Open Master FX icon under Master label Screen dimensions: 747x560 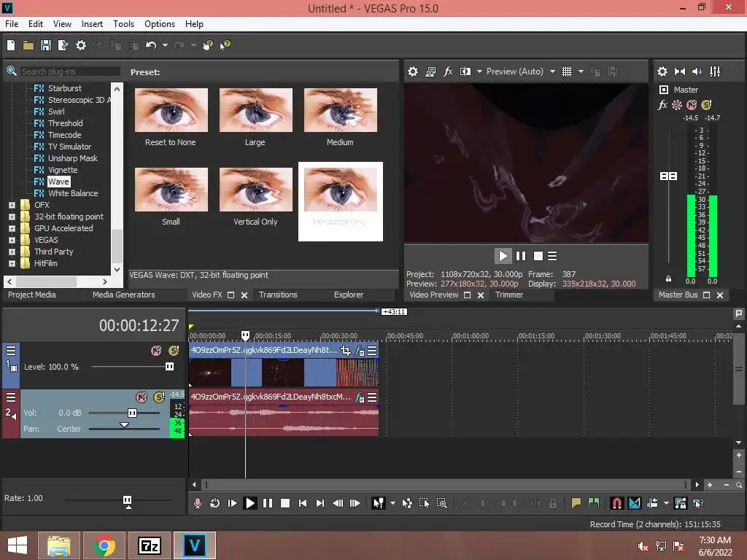662,105
